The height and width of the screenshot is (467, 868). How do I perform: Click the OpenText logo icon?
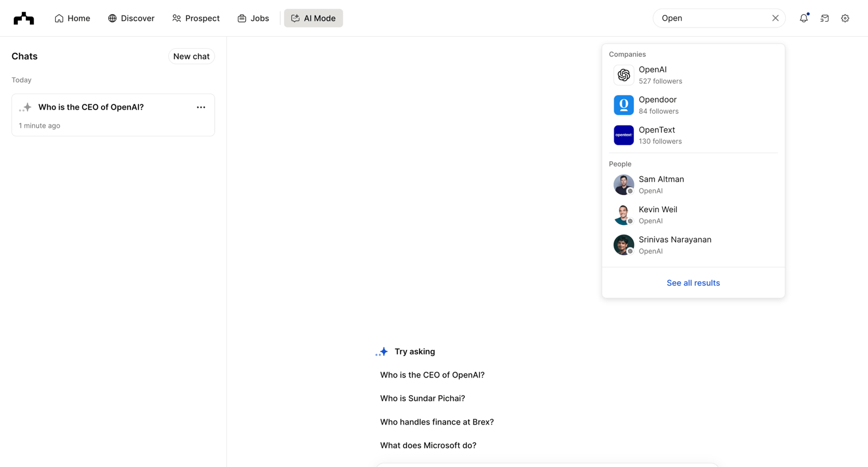coord(623,135)
